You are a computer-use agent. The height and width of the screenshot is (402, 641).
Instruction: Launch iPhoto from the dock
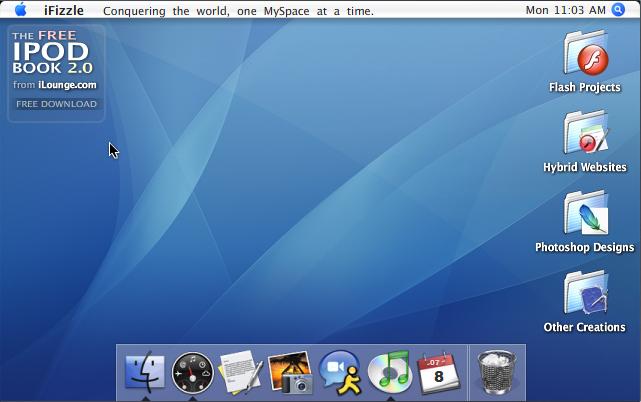pos(290,373)
